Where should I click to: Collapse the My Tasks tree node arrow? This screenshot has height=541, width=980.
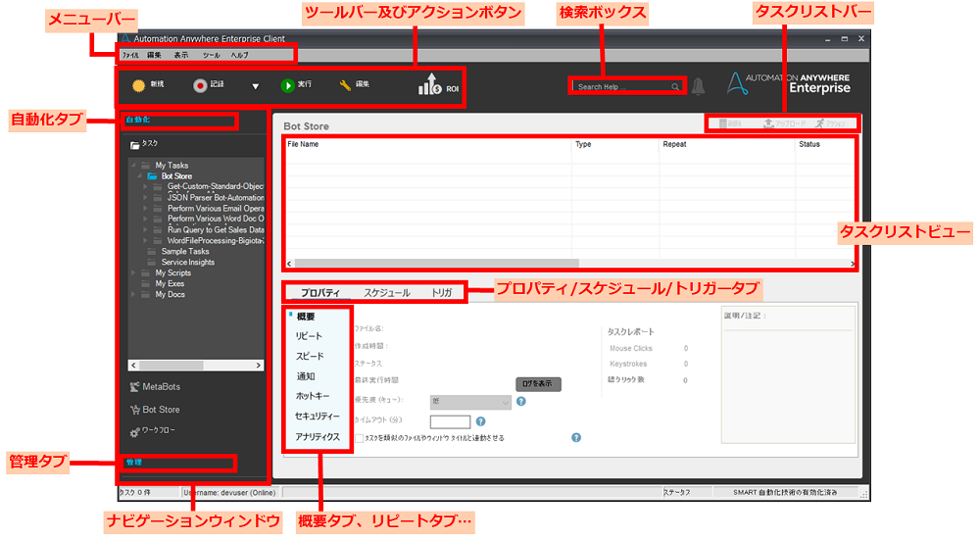point(133,166)
